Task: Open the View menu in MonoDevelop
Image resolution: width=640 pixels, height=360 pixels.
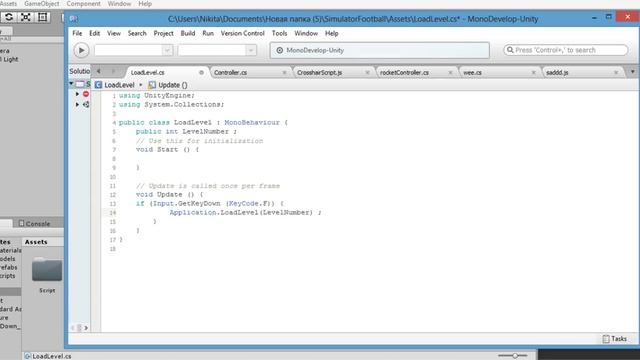Action: [113, 33]
